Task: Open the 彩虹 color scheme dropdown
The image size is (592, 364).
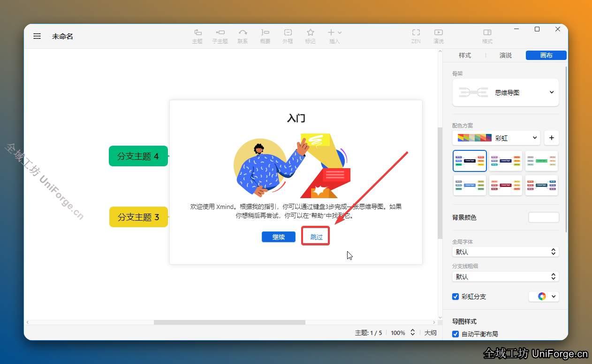Action: point(496,138)
